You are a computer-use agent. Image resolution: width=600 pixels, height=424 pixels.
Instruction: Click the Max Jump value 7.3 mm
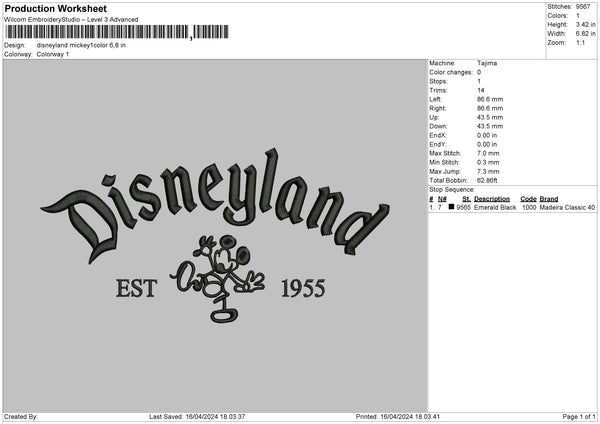point(488,172)
